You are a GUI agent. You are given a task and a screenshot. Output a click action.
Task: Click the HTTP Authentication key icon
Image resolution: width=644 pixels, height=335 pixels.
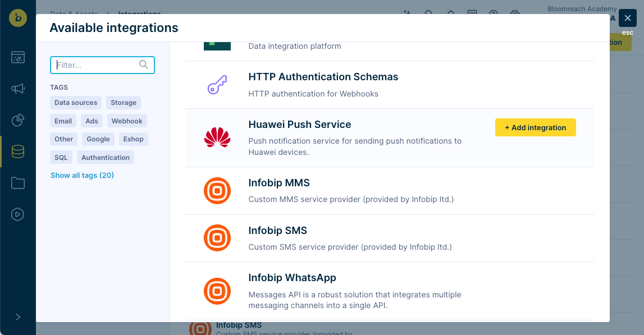point(217,85)
